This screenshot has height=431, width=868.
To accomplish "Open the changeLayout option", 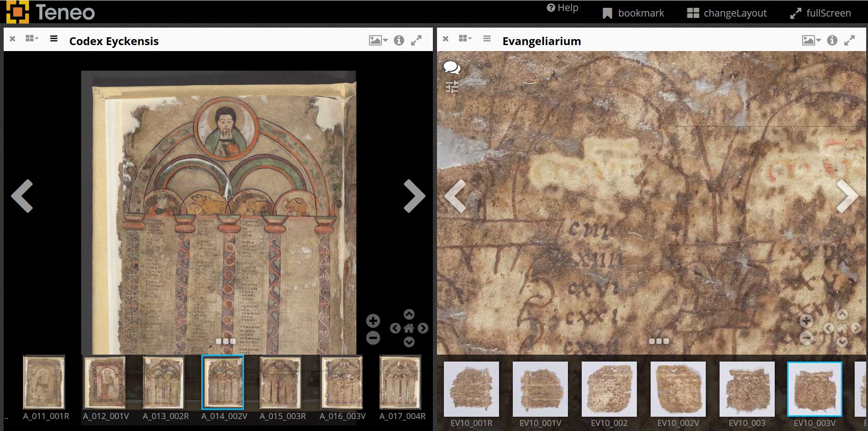I will (726, 13).
